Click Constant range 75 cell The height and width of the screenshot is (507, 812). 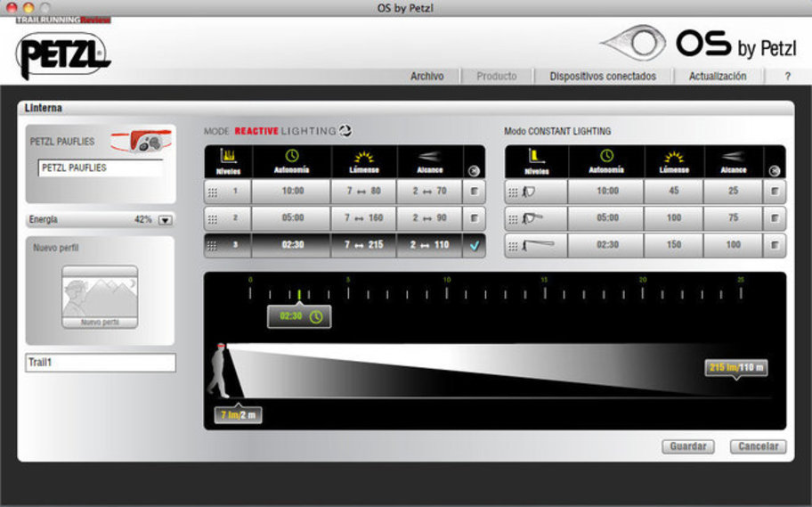pyautogui.click(x=734, y=218)
